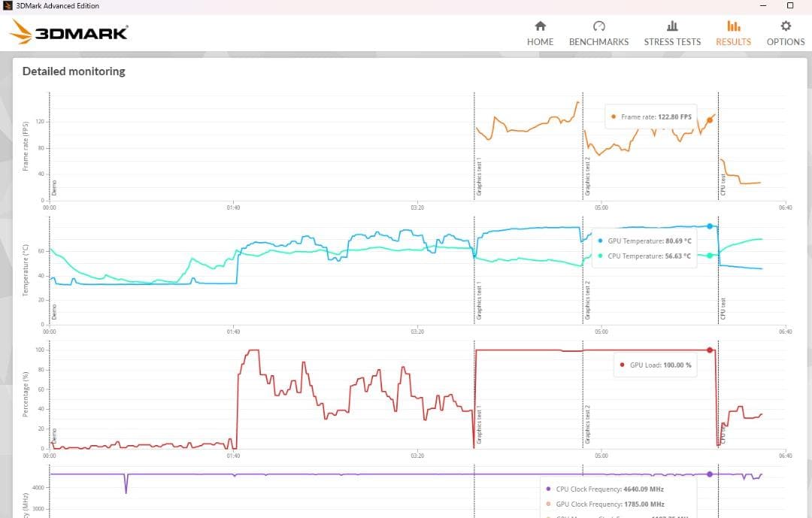Open the Benchmarks gauge icon

(x=598, y=26)
